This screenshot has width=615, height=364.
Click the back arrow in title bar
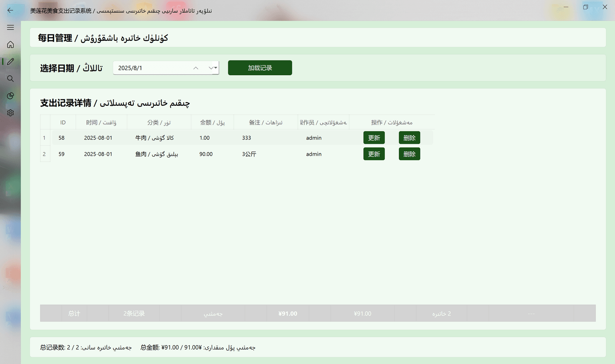10,10
